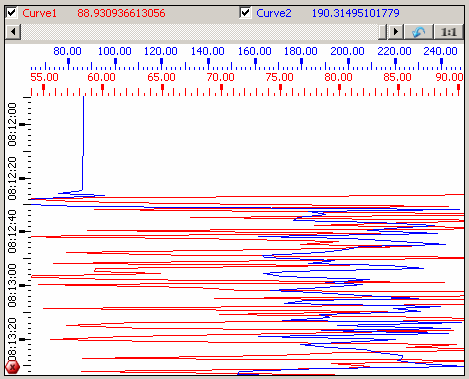Click the scrollbar thumb near right arrow
The height and width of the screenshot is (379, 469).
(383, 32)
